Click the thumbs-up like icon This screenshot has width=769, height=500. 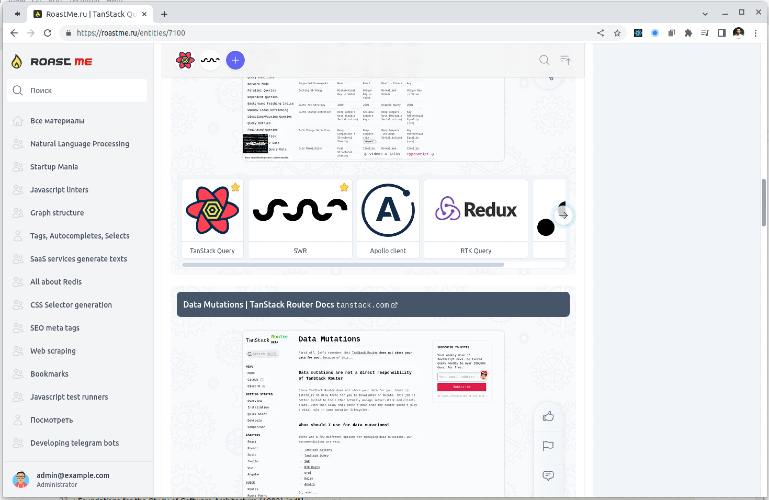tap(548, 417)
